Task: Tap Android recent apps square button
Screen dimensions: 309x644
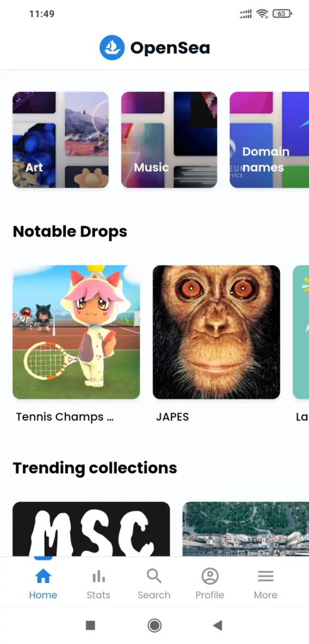Action: pyautogui.click(x=90, y=626)
